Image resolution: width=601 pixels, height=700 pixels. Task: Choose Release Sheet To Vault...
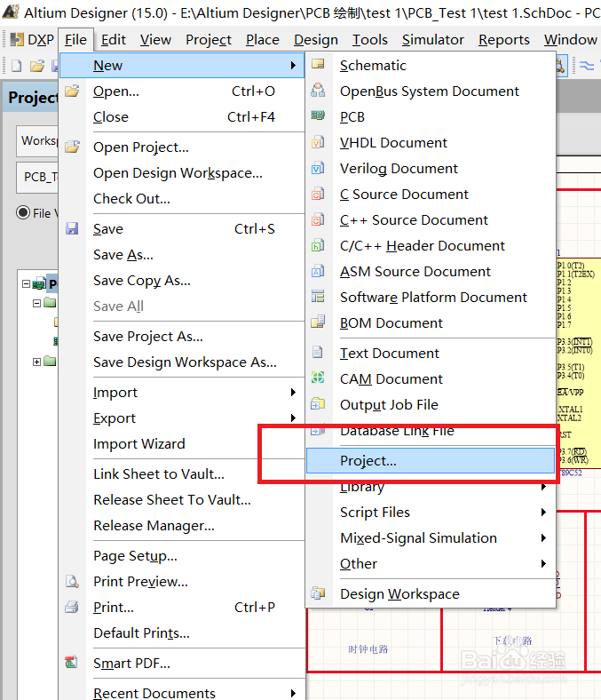pyautogui.click(x=183, y=500)
